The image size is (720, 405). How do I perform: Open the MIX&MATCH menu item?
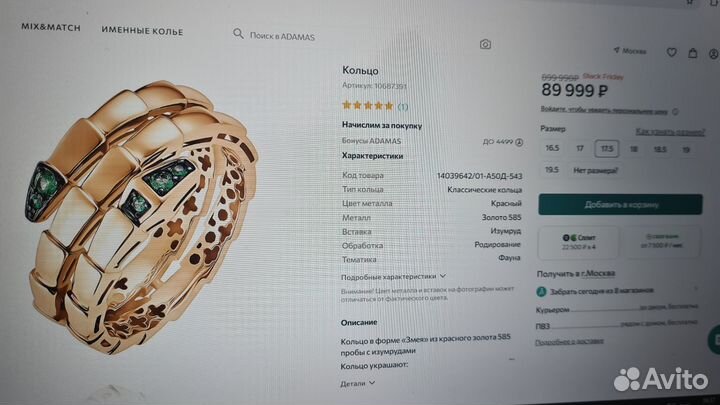click(x=51, y=28)
